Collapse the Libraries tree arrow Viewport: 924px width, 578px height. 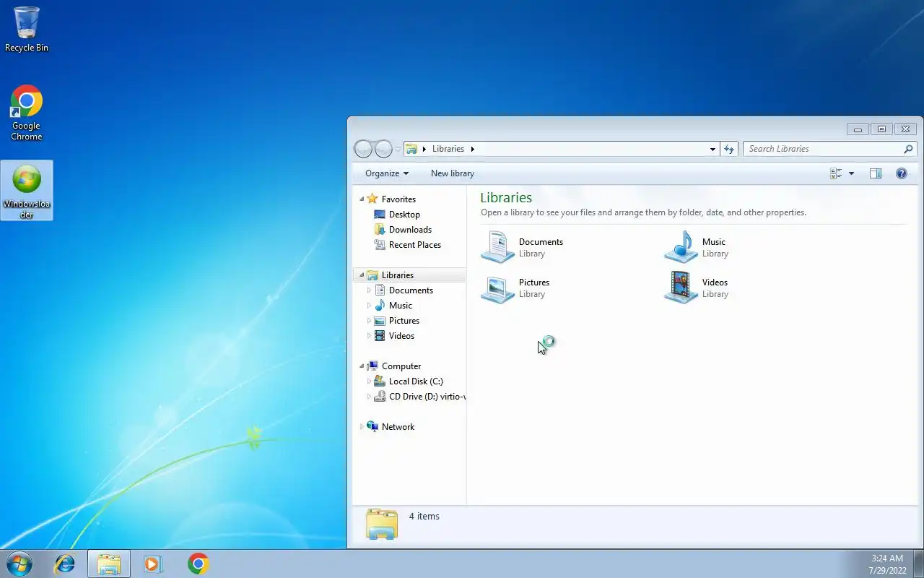tap(362, 275)
